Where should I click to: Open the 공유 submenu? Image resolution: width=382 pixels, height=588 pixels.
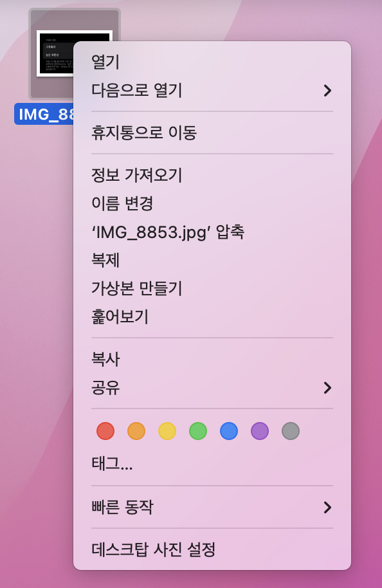click(x=212, y=387)
